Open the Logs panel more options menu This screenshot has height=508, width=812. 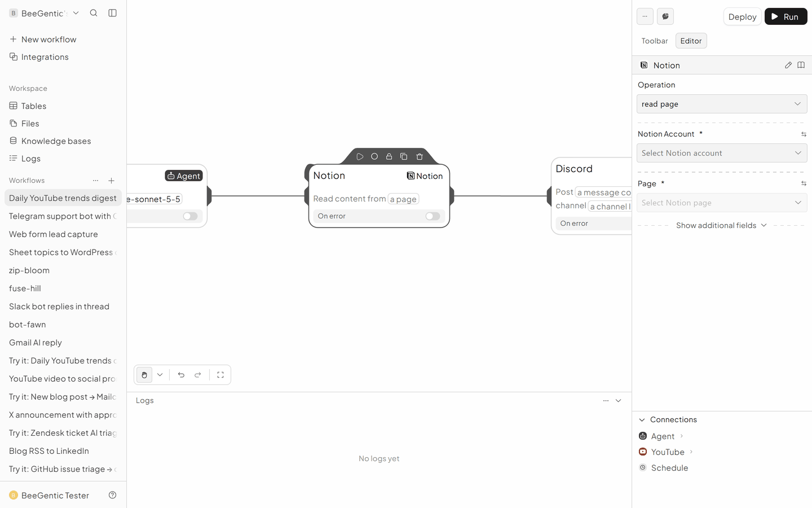(x=606, y=401)
